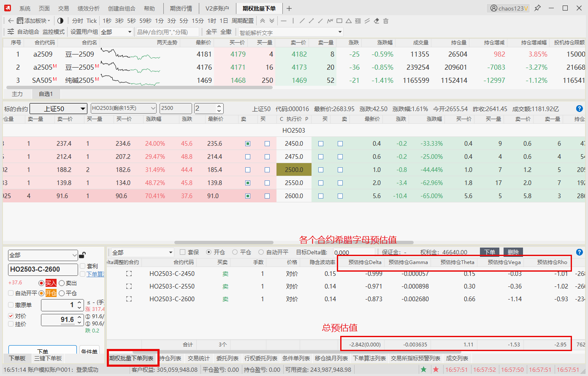Toggle the dark/light contrast theme icon

click(x=60, y=21)
